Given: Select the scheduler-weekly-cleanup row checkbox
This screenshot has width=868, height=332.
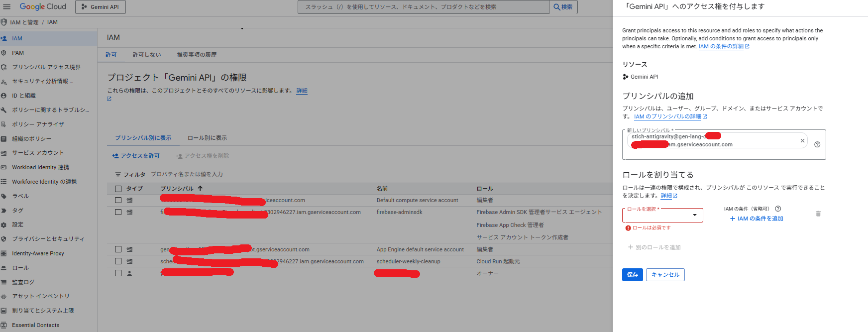Looking at the screenshot, I should tap(118, 261).
